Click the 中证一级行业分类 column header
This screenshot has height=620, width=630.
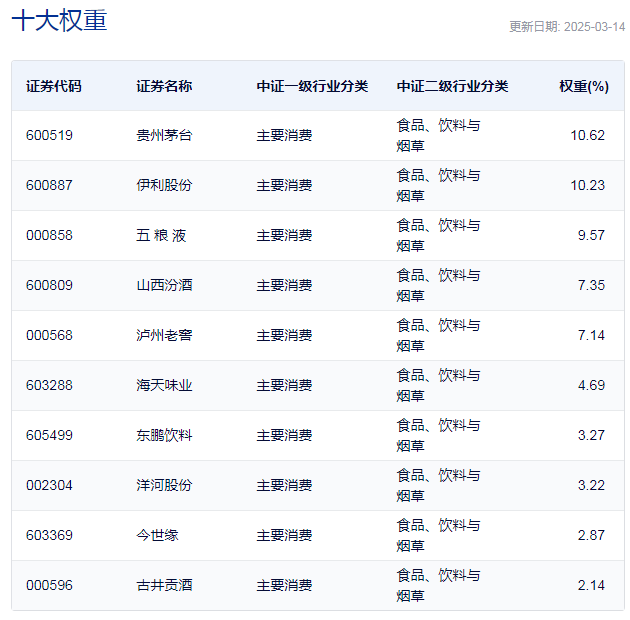coord(312,86)
